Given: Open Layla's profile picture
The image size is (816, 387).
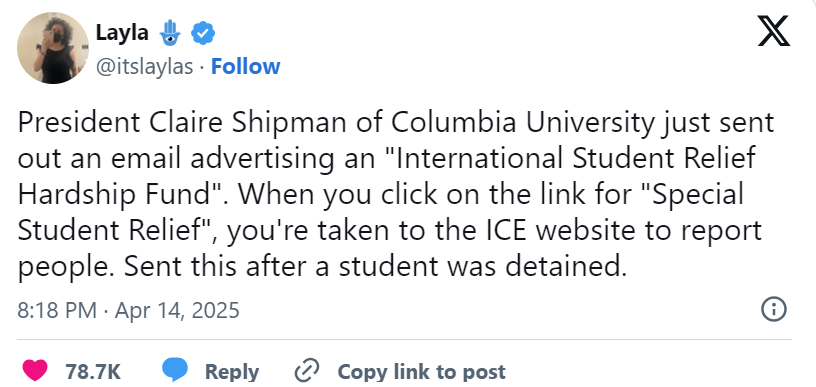Looking at the screenshot, I should coord(53,48).
